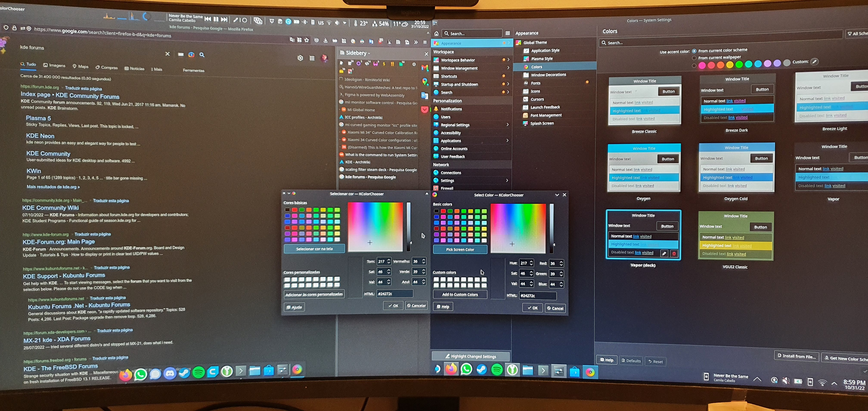The width and height of the screenshot is (868, 411).
Task: Click Cancel in Select Color dialog
Action: pos(555,308)
